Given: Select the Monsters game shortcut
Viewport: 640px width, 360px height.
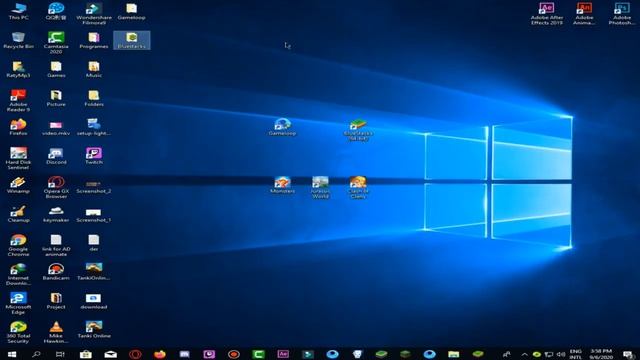Looking at the screenshot, I should pyautogui.click(x=282, y=185).
